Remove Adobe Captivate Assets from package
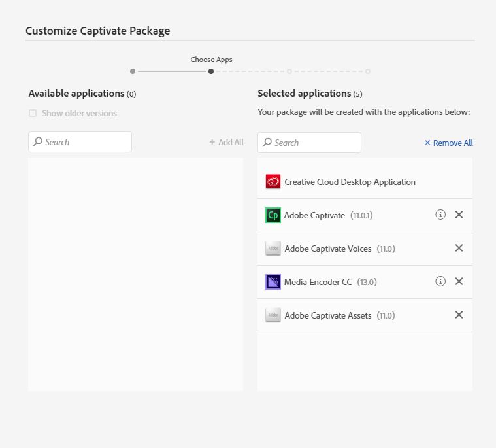 459,315
